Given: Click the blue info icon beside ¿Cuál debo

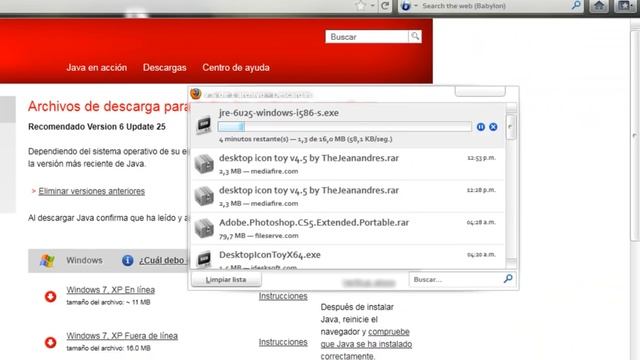Looking at the screenshot, I should tap(127, 260).
